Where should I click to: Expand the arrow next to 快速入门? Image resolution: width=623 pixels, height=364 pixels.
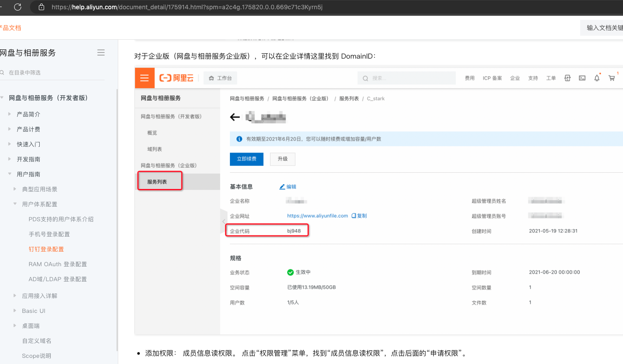(x=10, y=144)
